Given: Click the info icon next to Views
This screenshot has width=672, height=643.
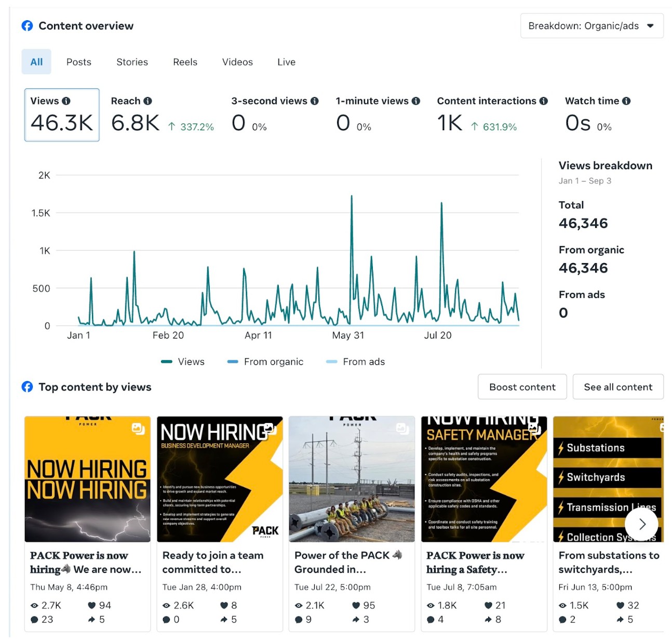Looking at the screenshot, I should (x=66, y=101).
